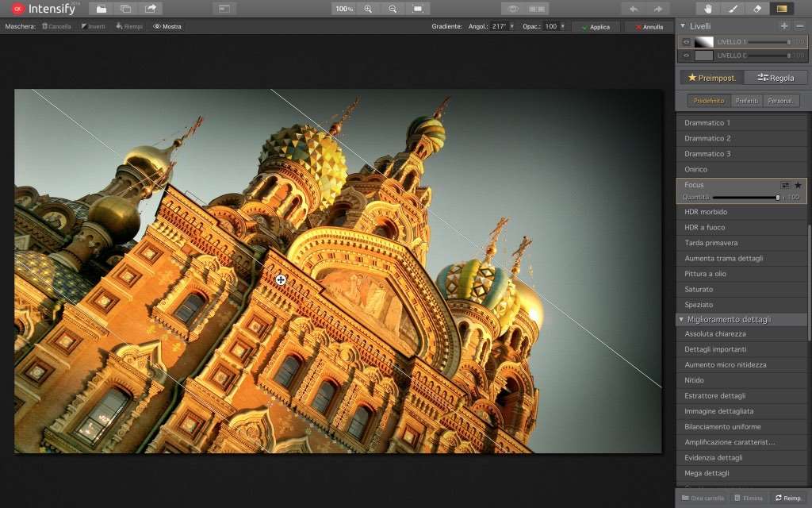Toggle visibility of the bottom layer
The width and height of the screenshot is (812, 508).
point(687,56)
